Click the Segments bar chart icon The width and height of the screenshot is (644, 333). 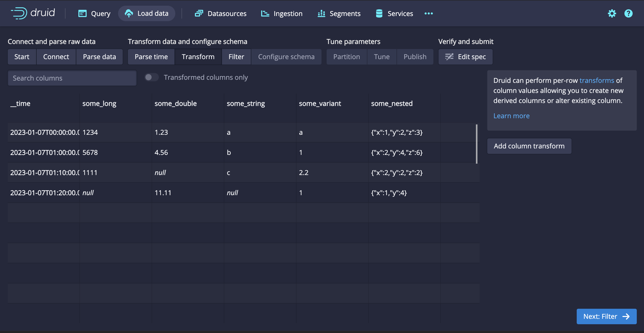(321, 13)
